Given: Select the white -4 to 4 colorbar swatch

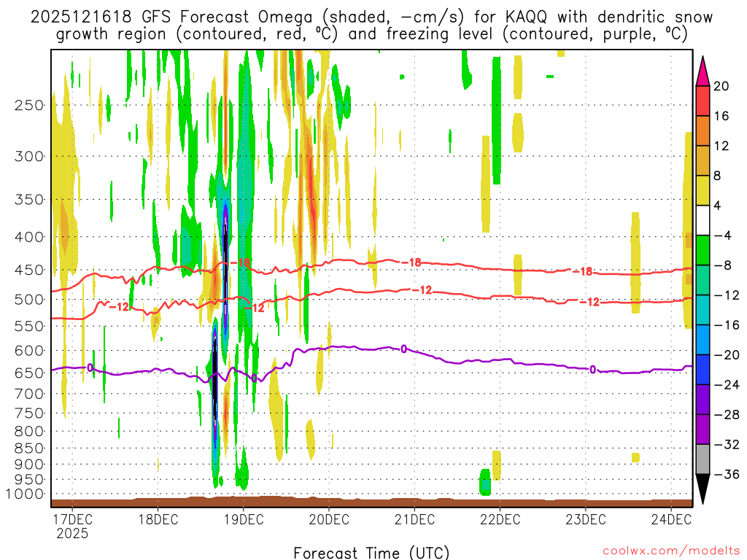Looking at the screenshot, I should pyautogui.click(x=703, y=220).
